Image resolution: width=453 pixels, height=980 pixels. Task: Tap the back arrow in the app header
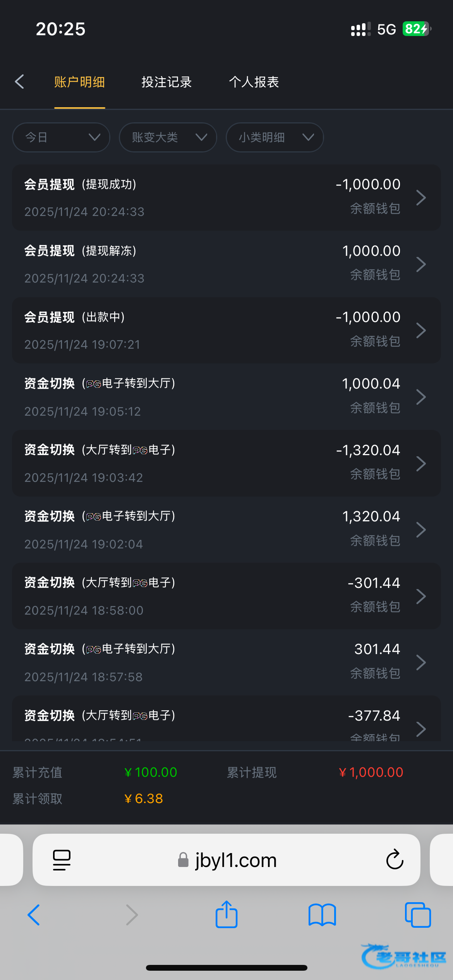(x=20, y=82)
